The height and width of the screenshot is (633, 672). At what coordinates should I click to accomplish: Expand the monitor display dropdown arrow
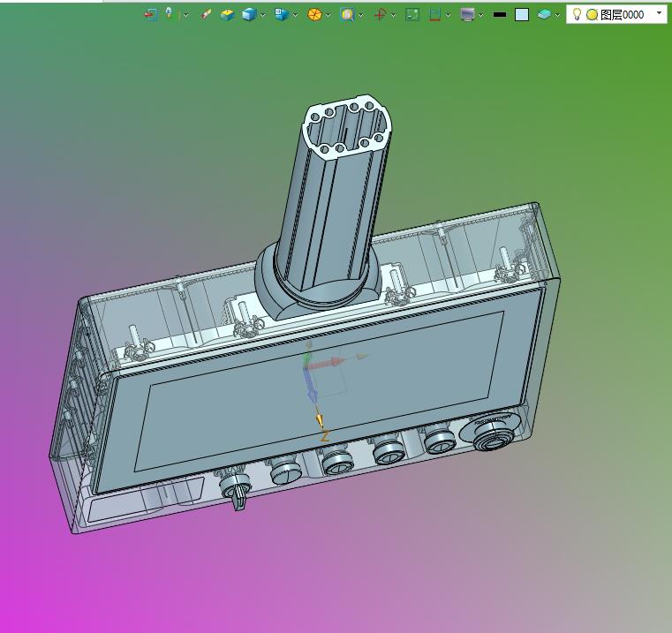pyautogui.click(x=481, y=15)
